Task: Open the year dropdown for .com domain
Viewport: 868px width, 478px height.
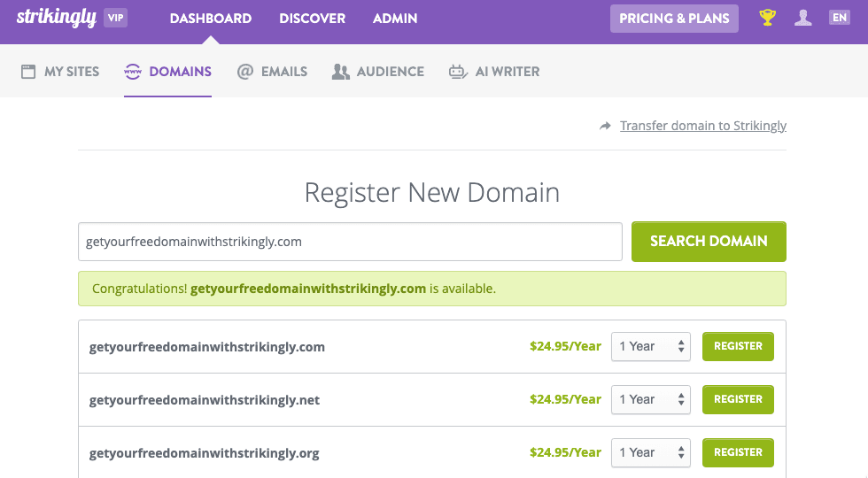Action: (x=651, y=346)
